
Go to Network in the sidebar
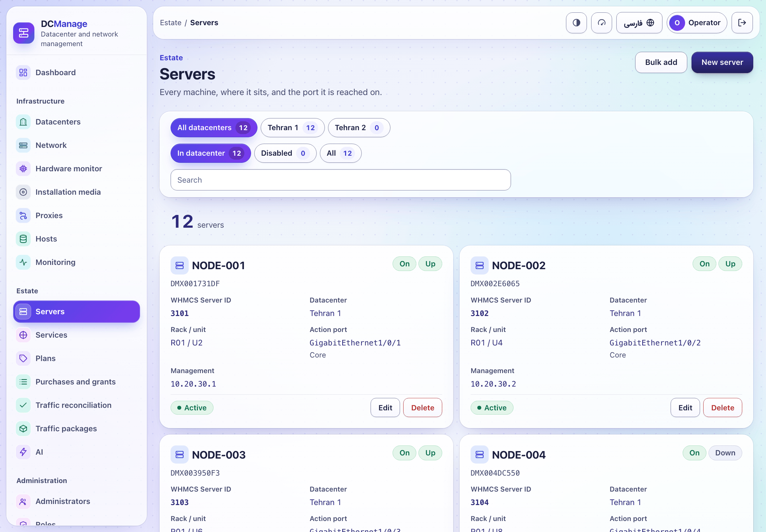(77, 145)
